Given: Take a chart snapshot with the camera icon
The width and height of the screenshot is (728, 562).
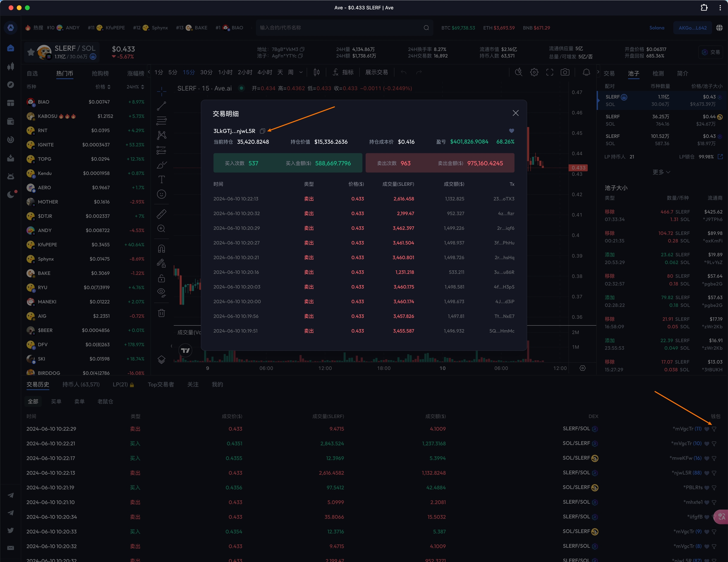Looking at the screenshot, I should (x=565, y=72).
